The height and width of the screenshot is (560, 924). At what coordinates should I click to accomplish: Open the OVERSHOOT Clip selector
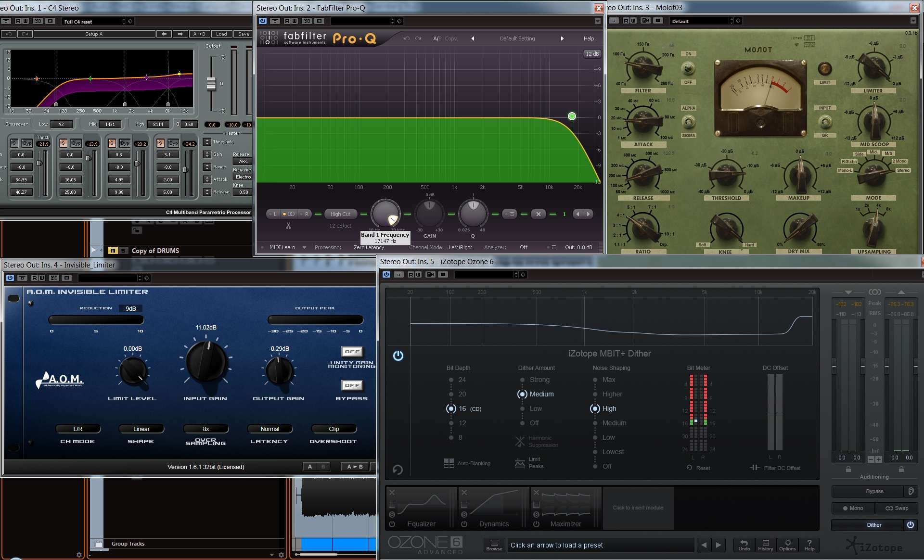pos(334,429)
